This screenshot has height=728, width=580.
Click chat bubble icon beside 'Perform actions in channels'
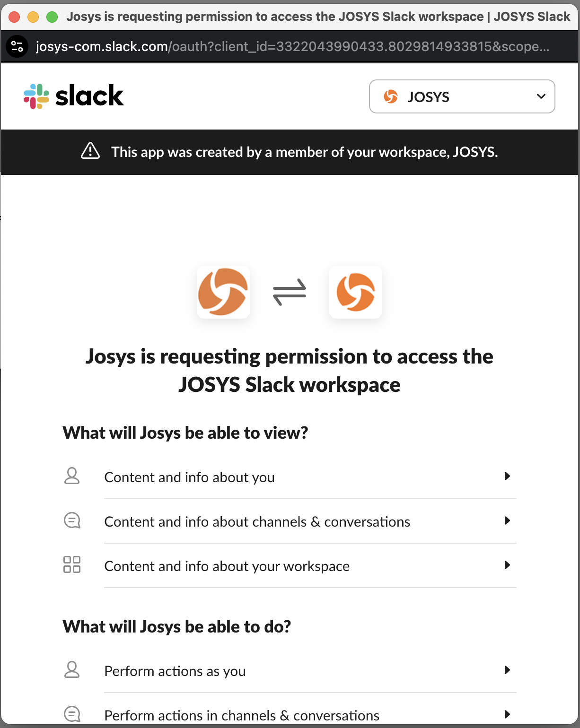[x=72, y=714]
